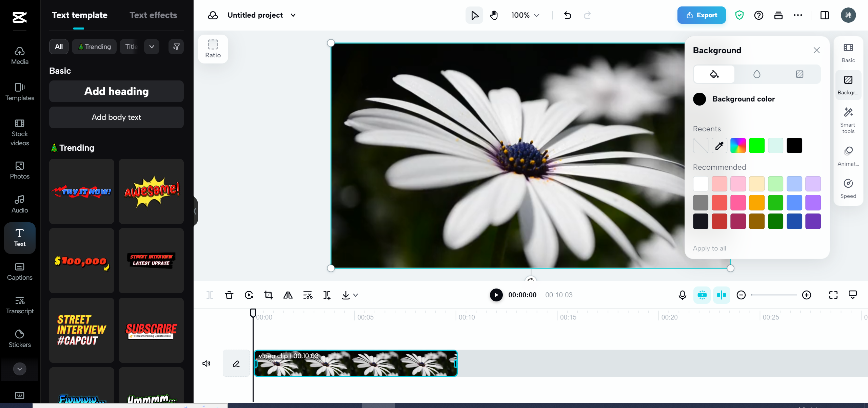Click Apply to all in the Background panel

(709, 248)
